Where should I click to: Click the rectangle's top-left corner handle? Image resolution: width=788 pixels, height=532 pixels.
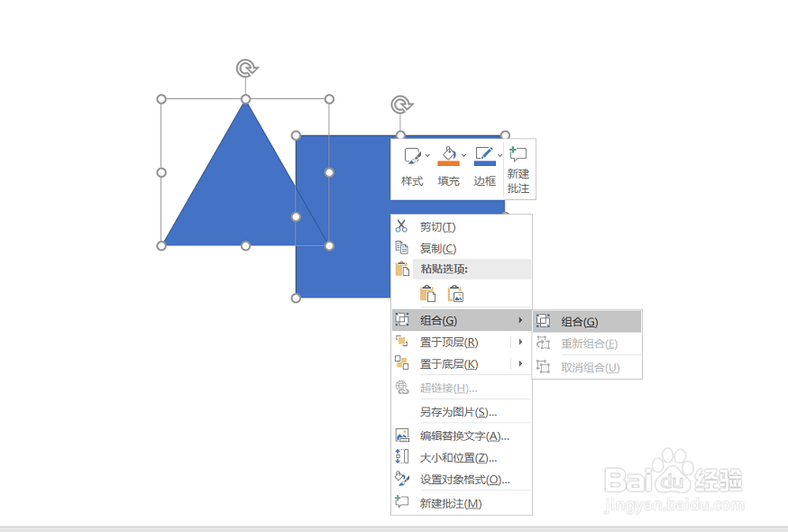[296, 135]
